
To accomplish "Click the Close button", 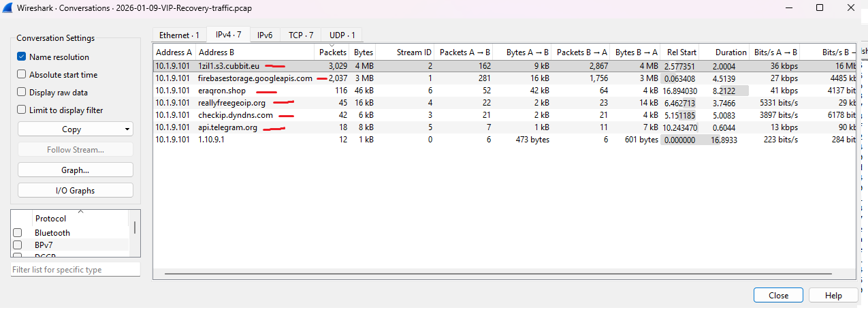I will [x=778, y=296].
